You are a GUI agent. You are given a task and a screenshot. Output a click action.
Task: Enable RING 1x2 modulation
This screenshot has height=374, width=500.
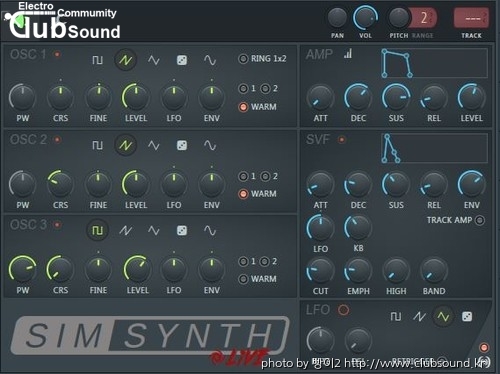tap(243, 59)
